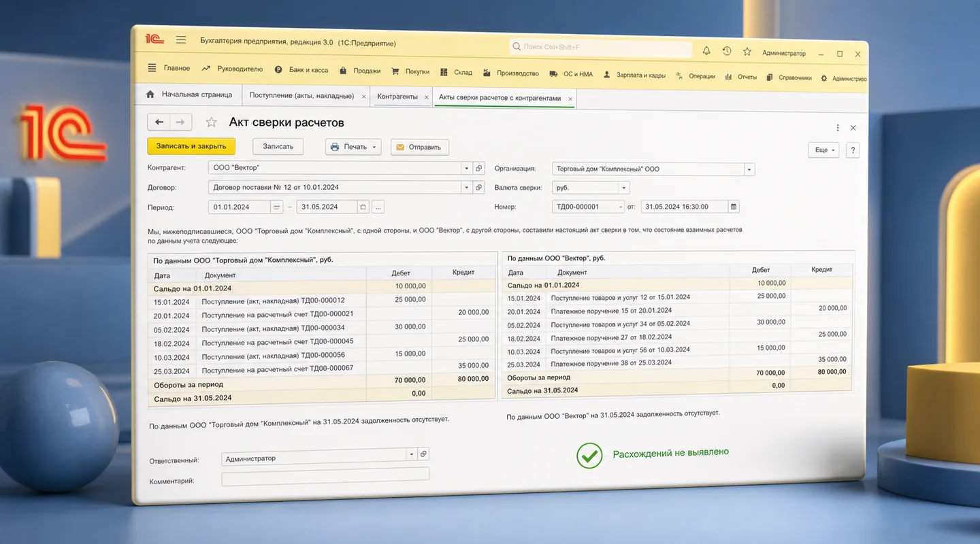This screenshot has width=980, height=544.
Task: Click the Записать button
Action: pyautogui.click(x=278, y=146)
